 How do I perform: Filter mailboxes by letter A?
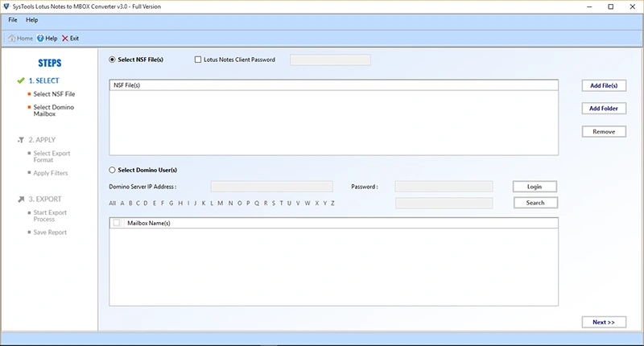click(122, 203)
